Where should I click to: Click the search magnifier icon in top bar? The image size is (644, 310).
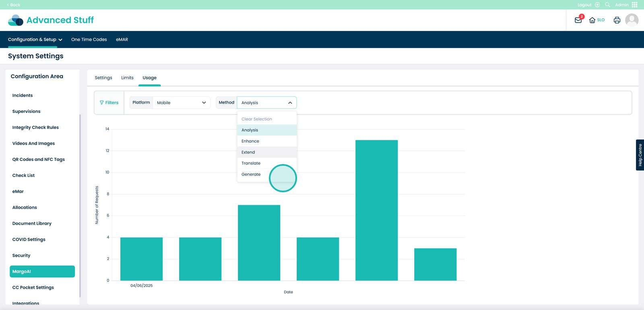coord(607,5)
